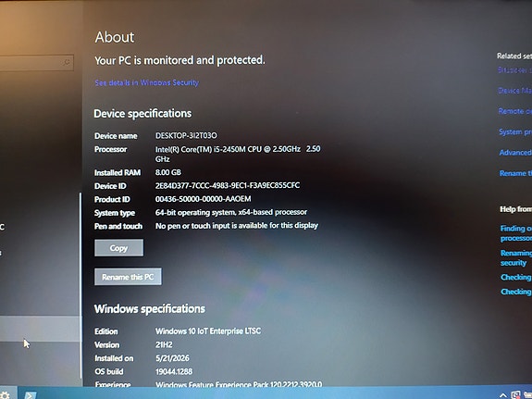
Task: Open BitLocker settings related link
Action: (x=514, y=70)
